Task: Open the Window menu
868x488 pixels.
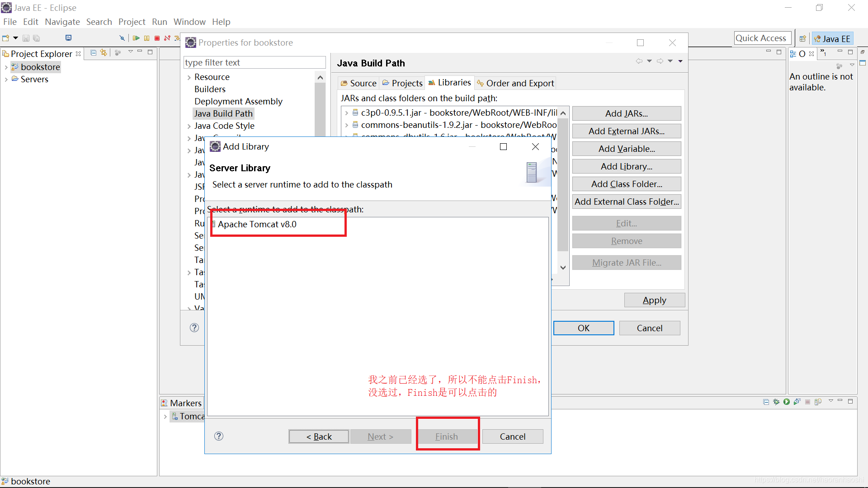Action: tap(189, 22)
